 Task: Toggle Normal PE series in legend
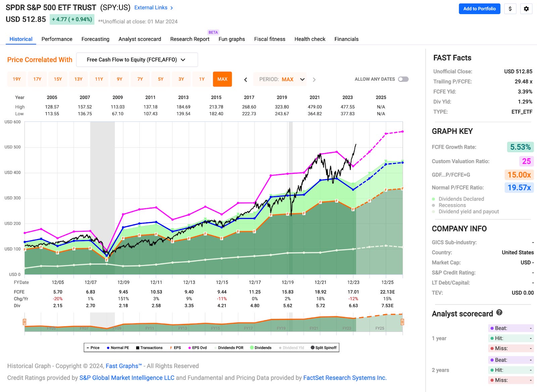click(118, 348)
